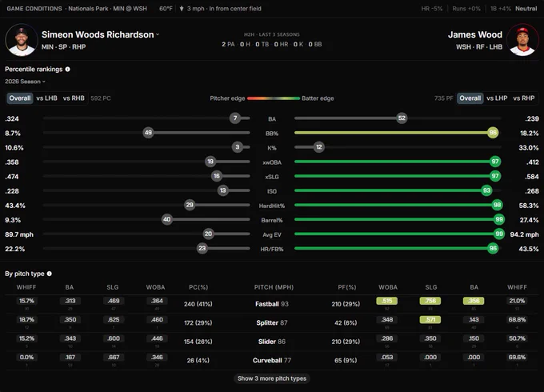Click the By pitch type info icon
544x392 pixels.
coord(50,274)
